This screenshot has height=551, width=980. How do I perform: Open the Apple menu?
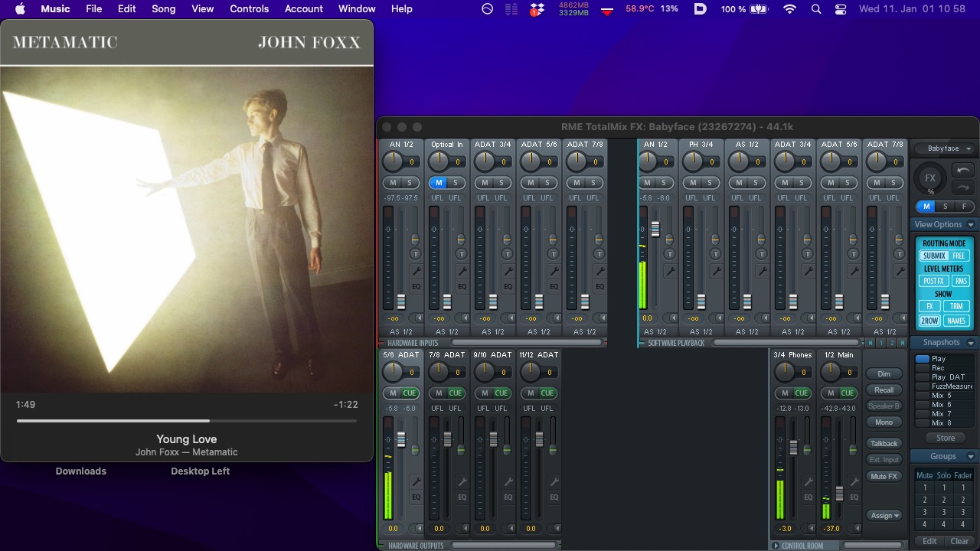[x=20, y=9]
